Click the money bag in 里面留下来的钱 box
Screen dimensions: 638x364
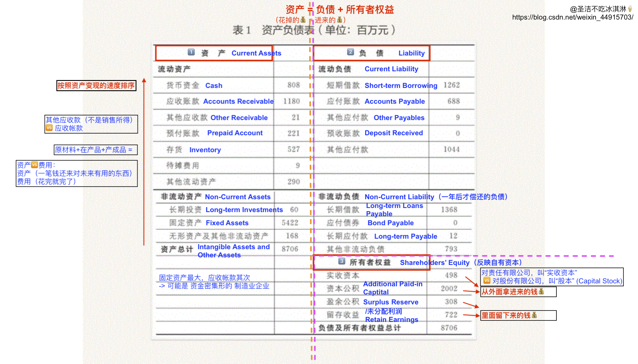534,315
